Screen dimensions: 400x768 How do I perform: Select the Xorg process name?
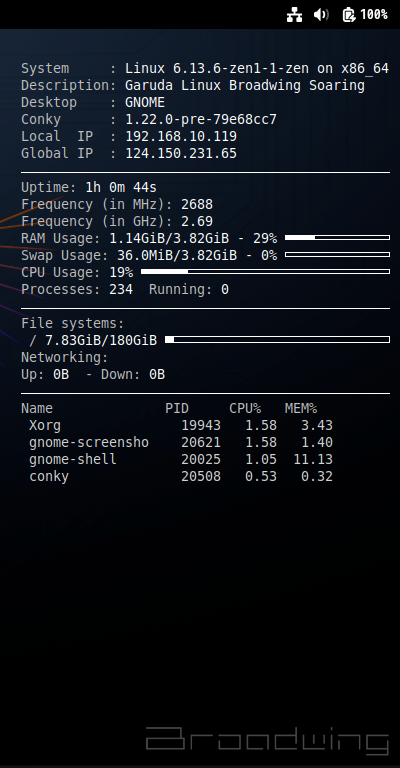45,426
